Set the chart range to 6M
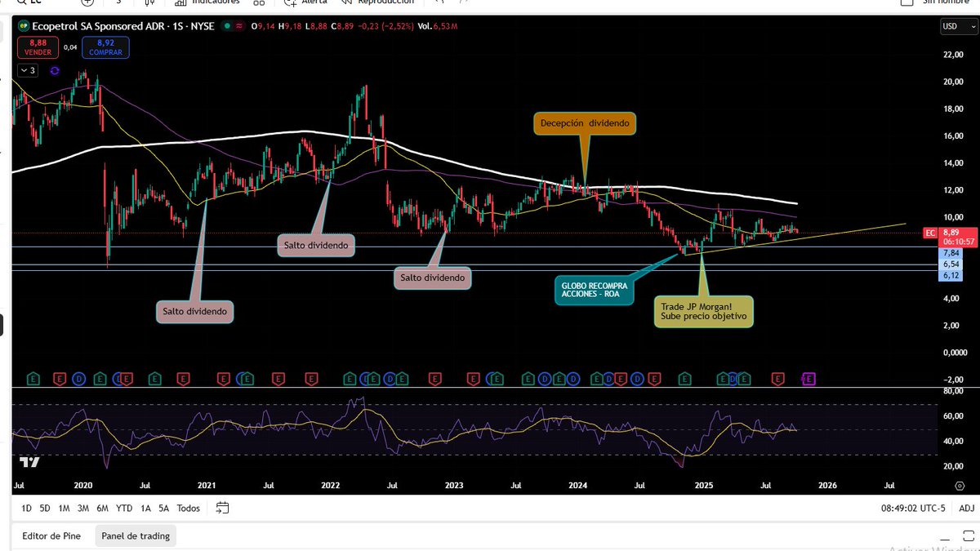 (102, 508)
